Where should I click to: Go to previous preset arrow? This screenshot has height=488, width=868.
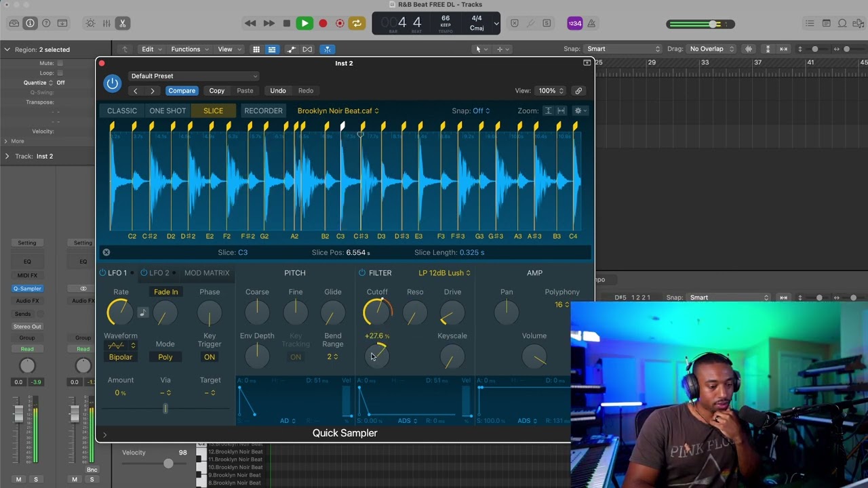135,91
